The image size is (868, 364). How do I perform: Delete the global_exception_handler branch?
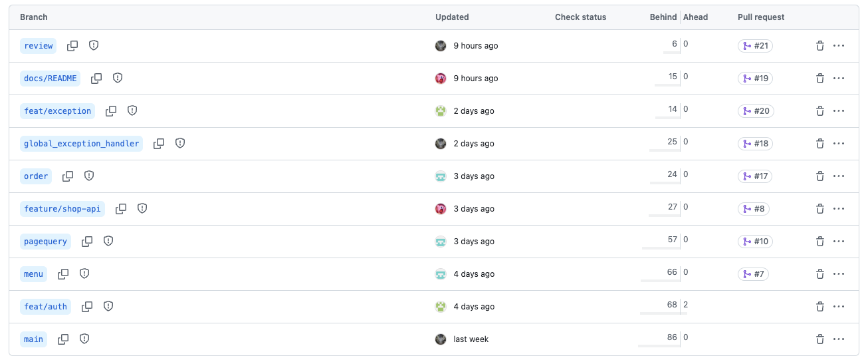820,144
